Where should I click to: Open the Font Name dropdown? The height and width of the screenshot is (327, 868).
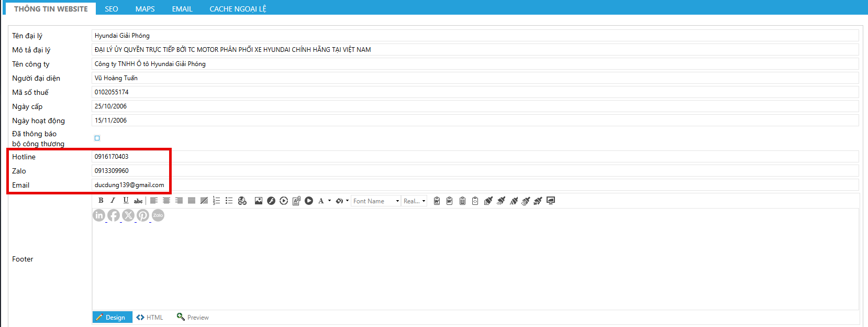coord(376,201)
